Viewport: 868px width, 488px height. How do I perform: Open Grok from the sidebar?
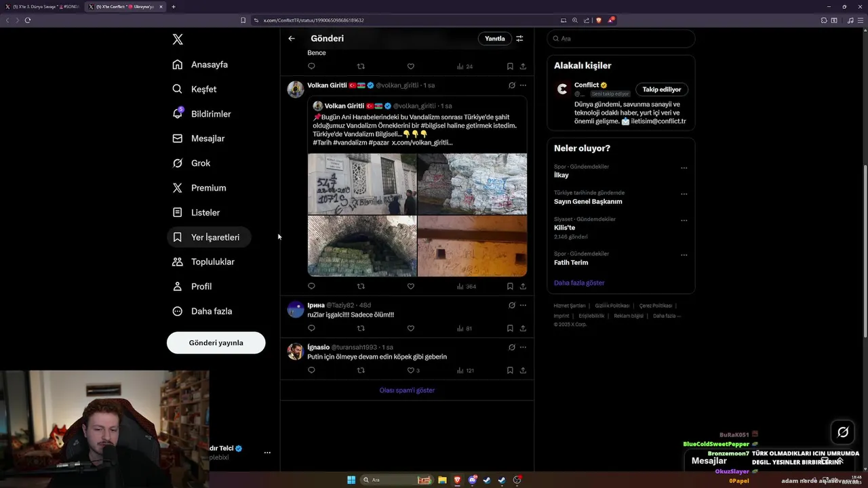coord(191,163)
